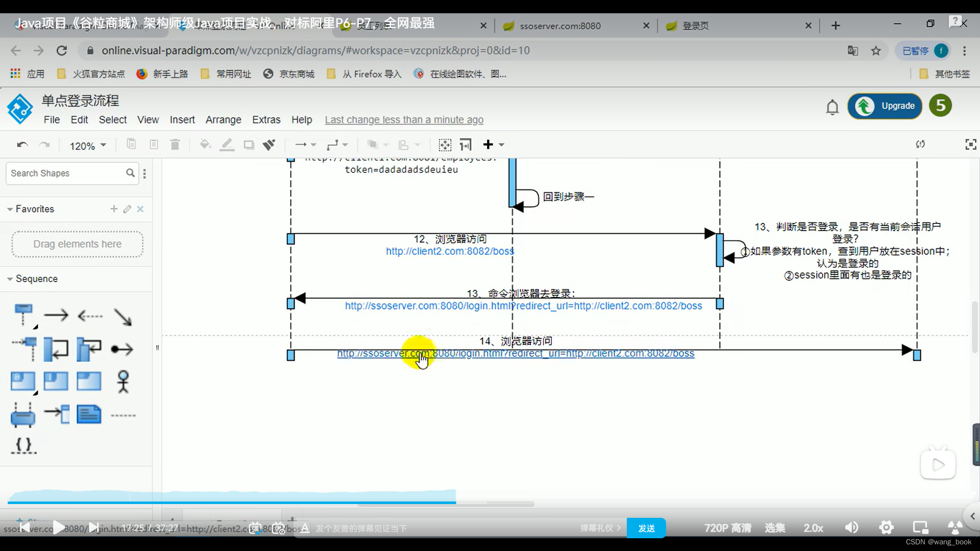The width and height of the screenshot is (980, 551).
Task: Open the File menu
Action: [52, 119]
